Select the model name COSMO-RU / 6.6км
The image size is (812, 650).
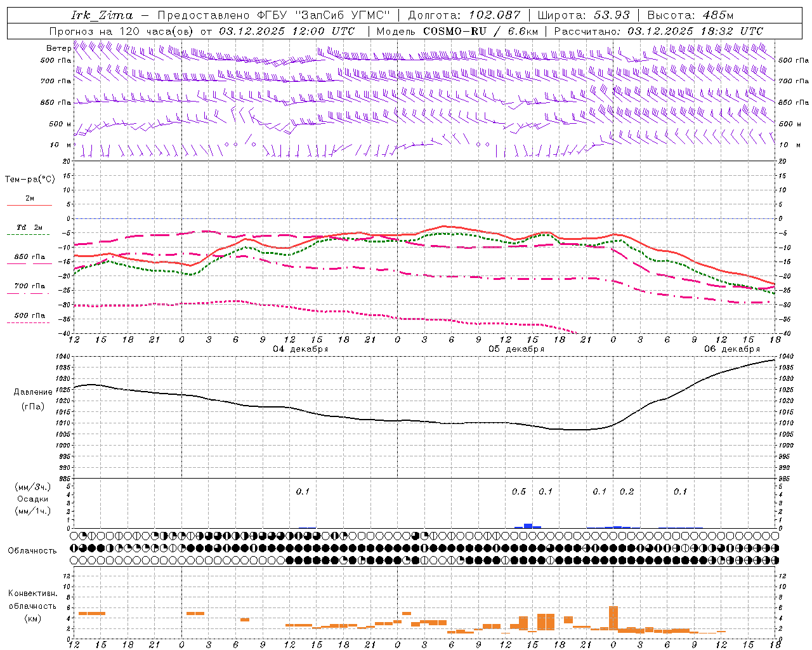(481, 31)
